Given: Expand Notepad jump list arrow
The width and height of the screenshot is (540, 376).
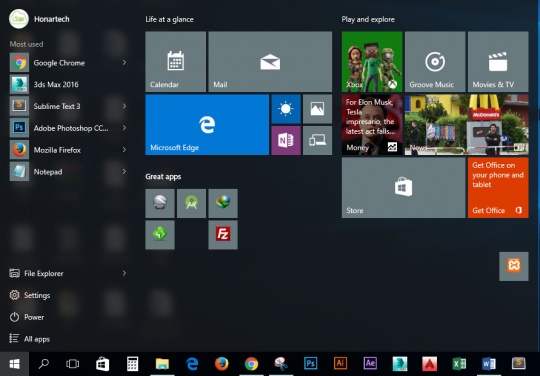Looking at the screenshot, I should coord(124,171).
